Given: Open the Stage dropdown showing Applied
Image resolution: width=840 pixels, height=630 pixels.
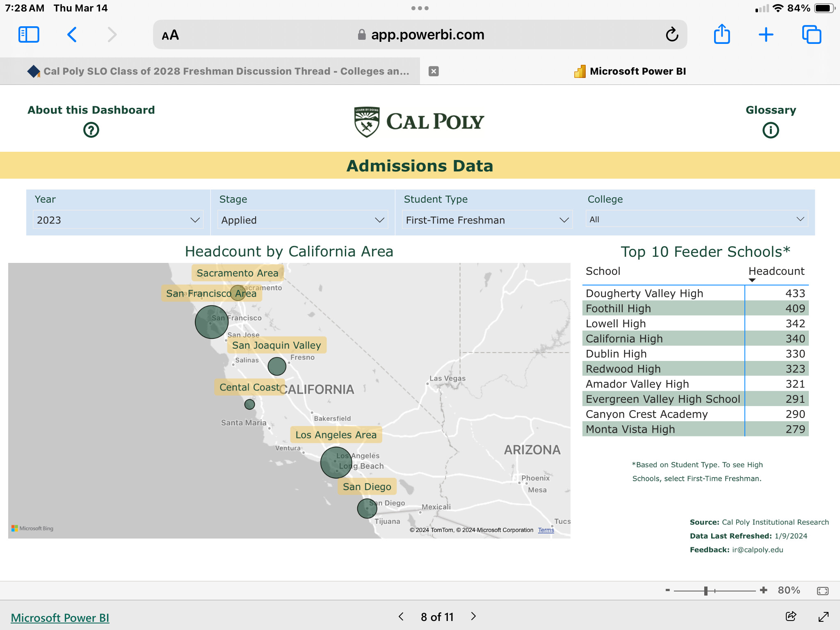Looking at the screenshot, I should pyautogui.click(x=302, y=220).
